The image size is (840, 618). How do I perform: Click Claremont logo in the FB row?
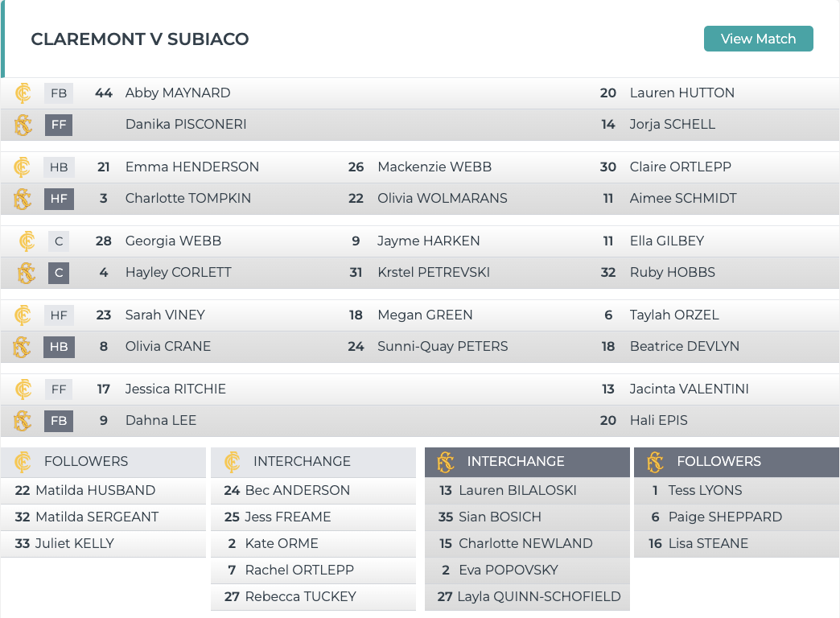click(23, 93)
